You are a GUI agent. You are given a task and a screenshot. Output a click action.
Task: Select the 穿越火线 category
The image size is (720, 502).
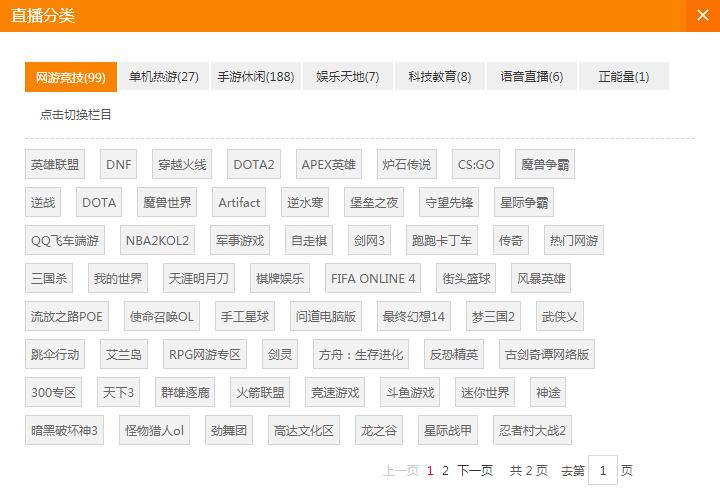(182, 164)
